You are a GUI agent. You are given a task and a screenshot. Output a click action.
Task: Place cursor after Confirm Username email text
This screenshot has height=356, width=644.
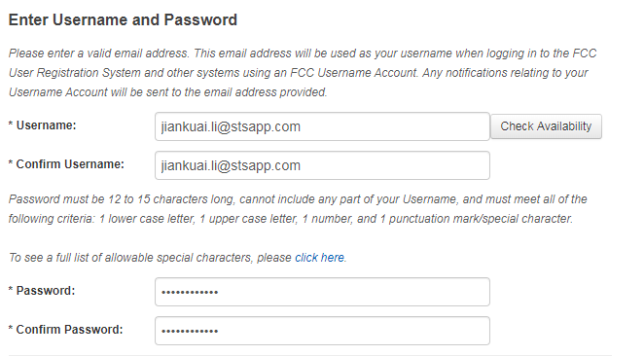point(302,166)
